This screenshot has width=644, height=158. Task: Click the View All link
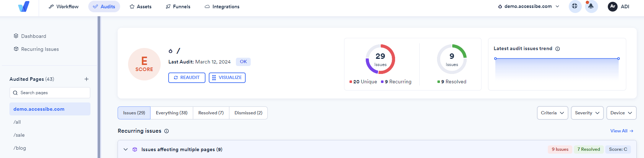622,131
